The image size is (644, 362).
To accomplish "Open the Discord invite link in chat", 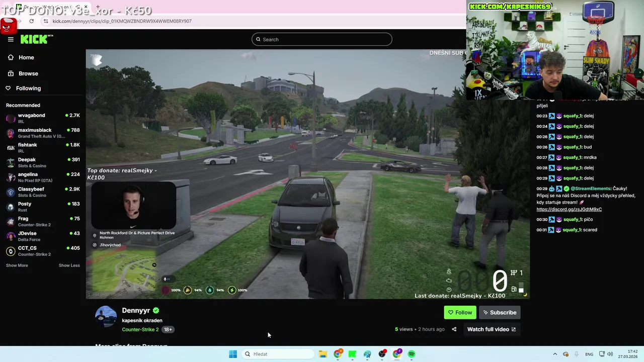I will pos(569,209).
